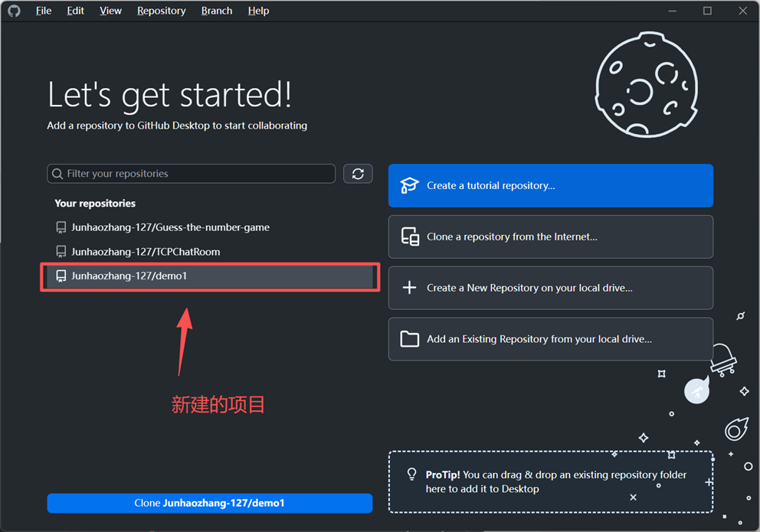The width and height of the screenshot is (760, 532).
Task: Open the Branch menu
Action: click(217, 11)
